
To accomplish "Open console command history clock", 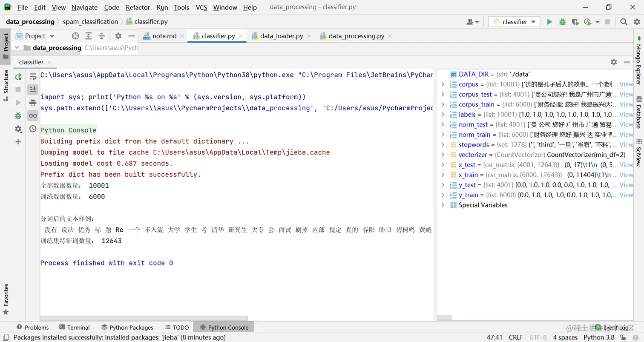I will point(33,129).
